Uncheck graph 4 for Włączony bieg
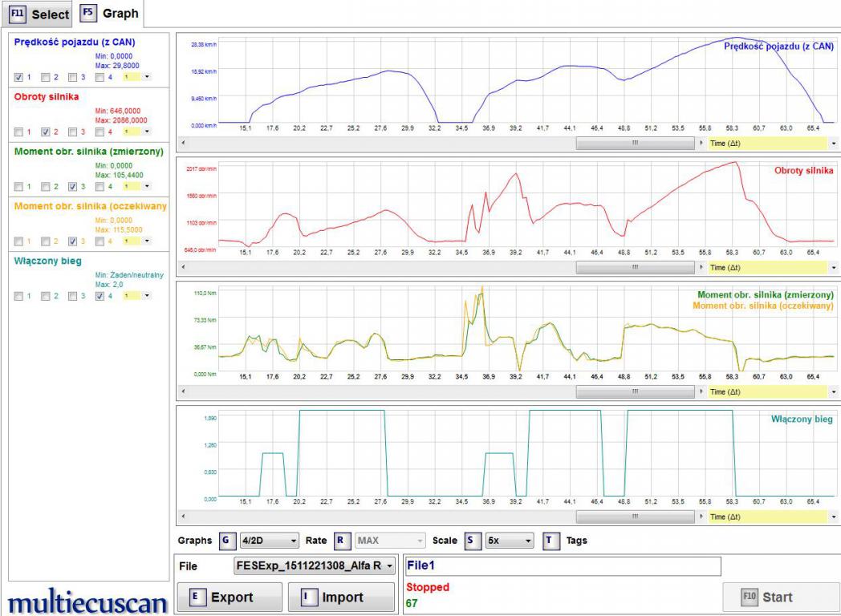The image size is (841, 616). [100, 295]
